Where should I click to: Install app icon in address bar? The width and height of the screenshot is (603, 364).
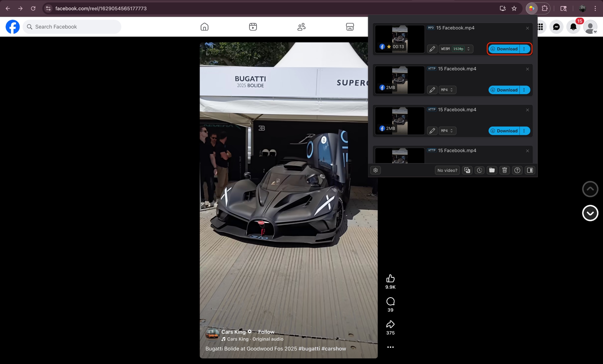point(503,9)
